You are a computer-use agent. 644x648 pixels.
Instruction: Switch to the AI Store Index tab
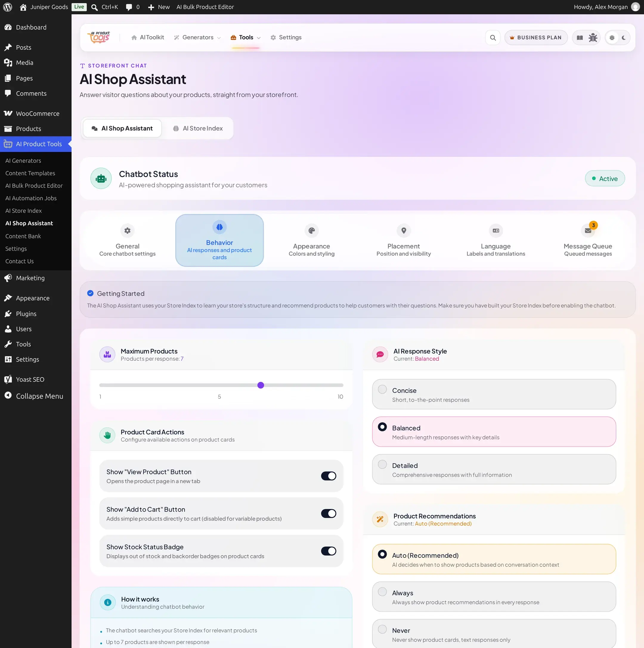198,128
